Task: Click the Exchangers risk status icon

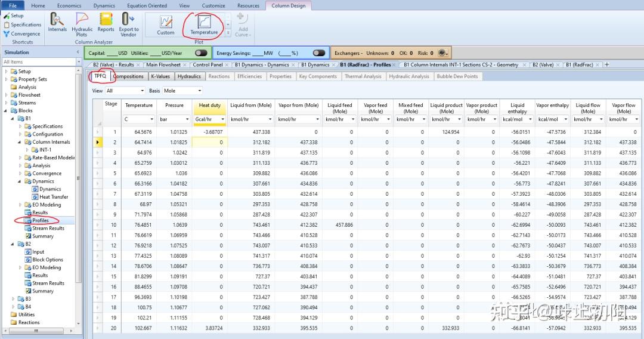Action: 442,53
